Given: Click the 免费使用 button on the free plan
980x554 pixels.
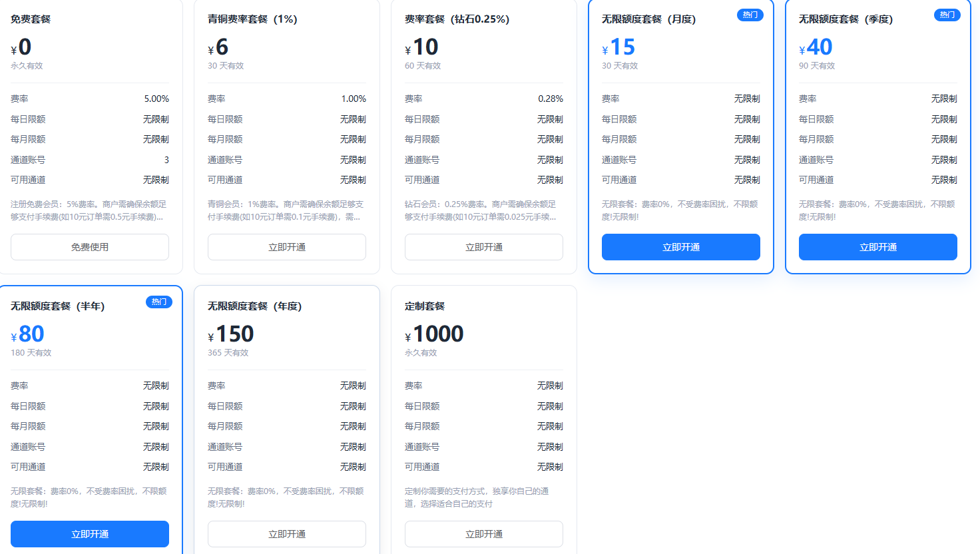Looking at the screenshot, I should 90,247.
